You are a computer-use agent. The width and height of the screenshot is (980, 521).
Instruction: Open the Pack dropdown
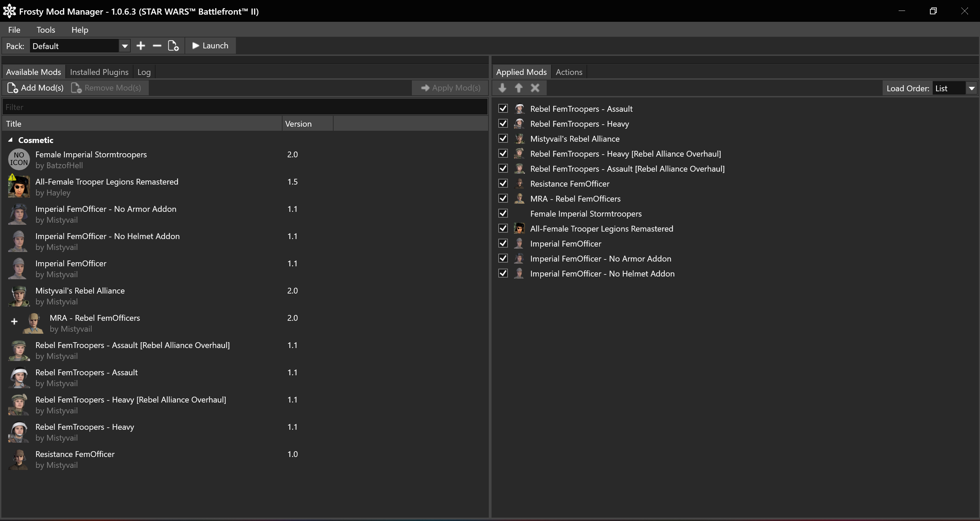click(x=124, y=46)
